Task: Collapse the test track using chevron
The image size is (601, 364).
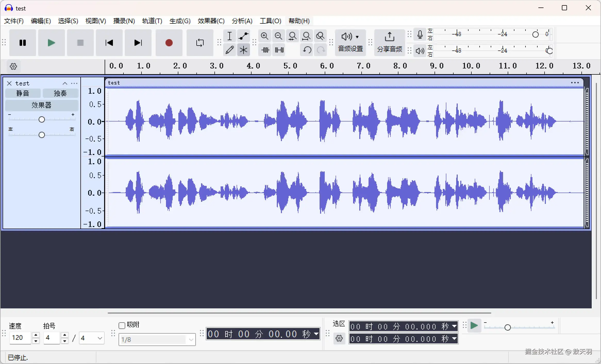Action: pos(65,83)
